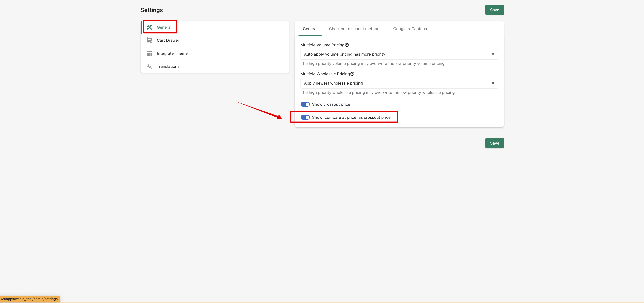Image resolution: width=644 pixels, height=303 pixels.
Task: Toggle the Show crossout price switch
Action: [305, 104]
